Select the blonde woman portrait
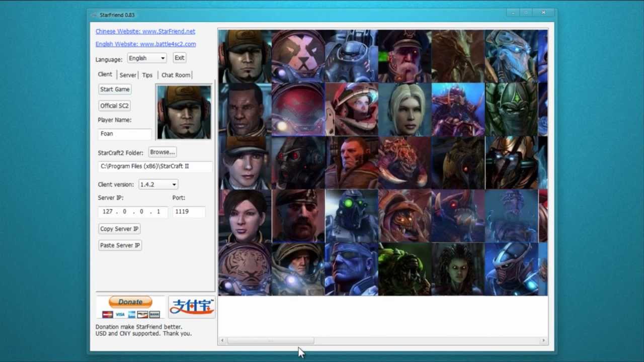644x362 pixels. (405, 109)
